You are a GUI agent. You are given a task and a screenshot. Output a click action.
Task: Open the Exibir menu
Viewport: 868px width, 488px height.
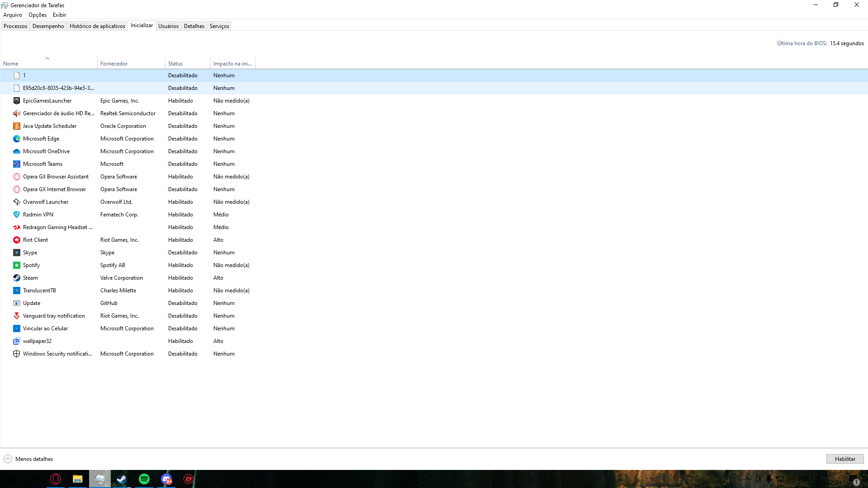(x=59, y=15)
